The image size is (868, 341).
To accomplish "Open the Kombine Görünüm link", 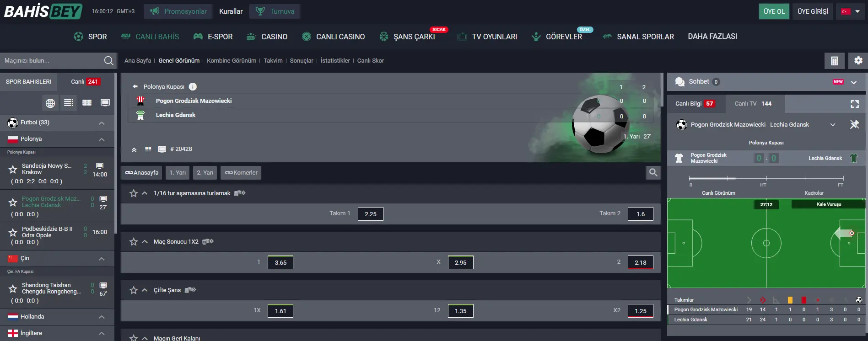I will pos(232,61).
